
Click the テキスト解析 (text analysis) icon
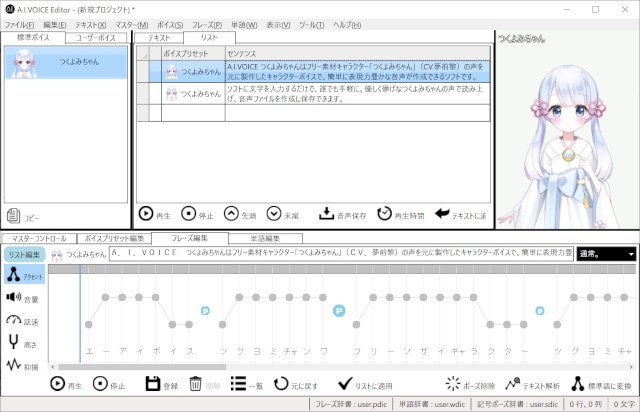click(x=513, y=383)
